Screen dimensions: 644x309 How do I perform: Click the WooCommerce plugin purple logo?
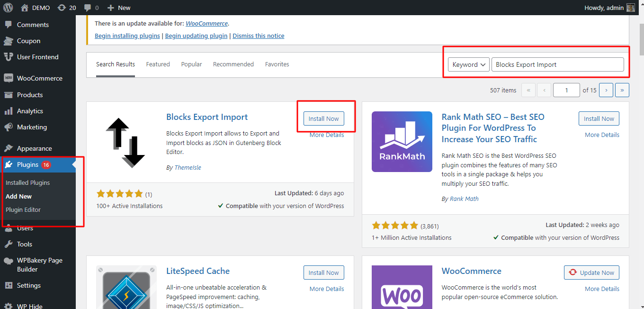[402, 287]
